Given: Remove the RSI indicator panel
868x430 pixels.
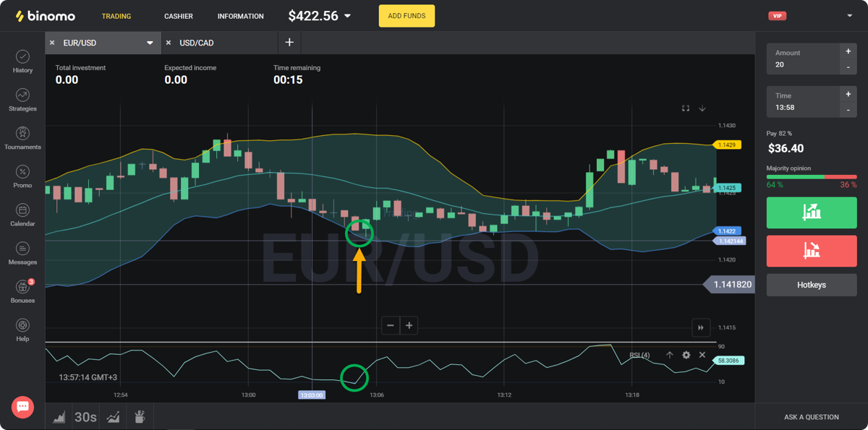Looking at the screenshot, I should pyautogui.click(x=702, y=355).
